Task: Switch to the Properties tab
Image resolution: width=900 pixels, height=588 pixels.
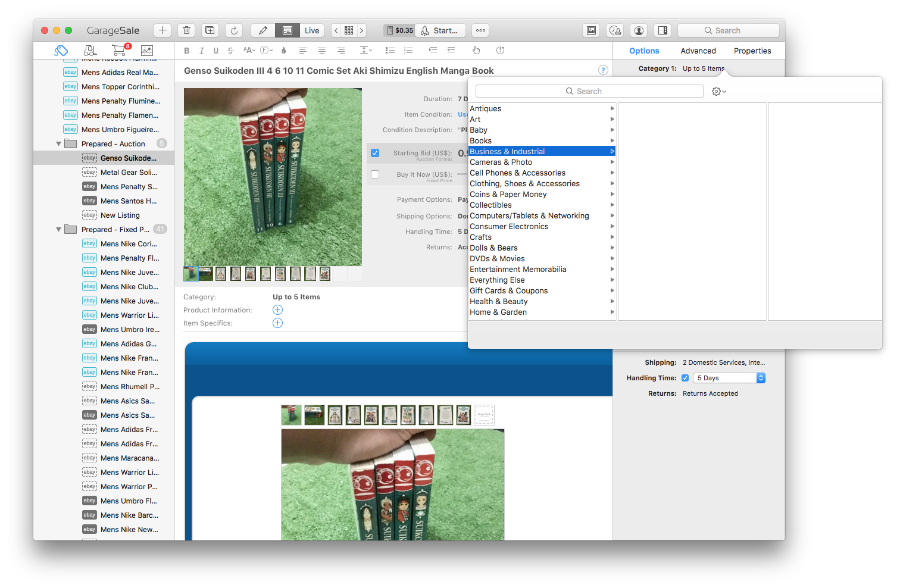Action: (752, 51)
